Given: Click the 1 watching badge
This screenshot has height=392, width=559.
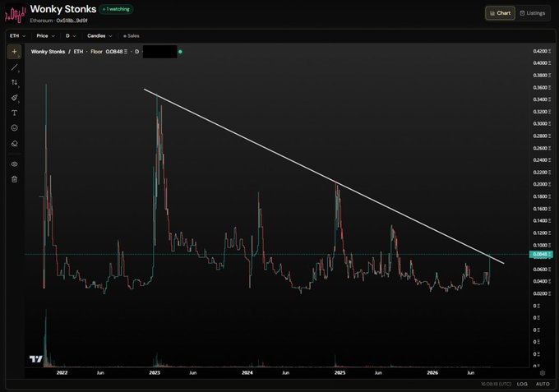Looking at the screenshot, I should (x=116, y=9).
